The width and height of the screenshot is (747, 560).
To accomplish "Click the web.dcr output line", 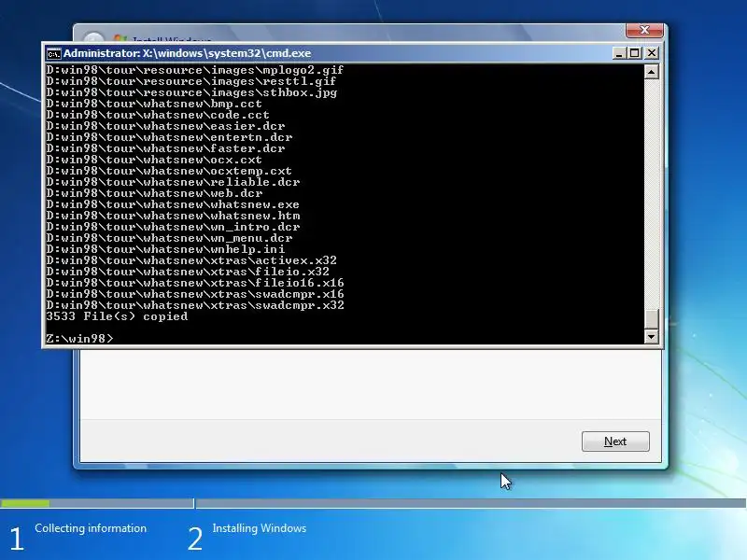I will click(154, 193).
